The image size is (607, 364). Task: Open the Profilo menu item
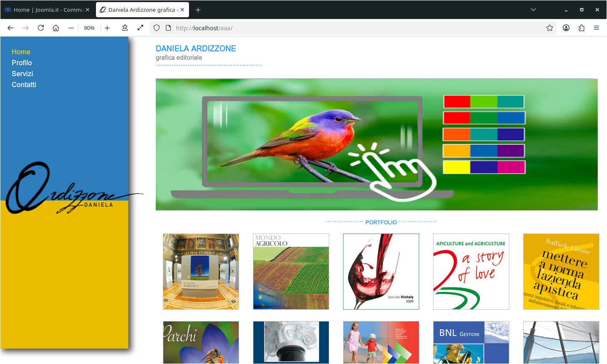pyautogui.click(x=22, y=63)
